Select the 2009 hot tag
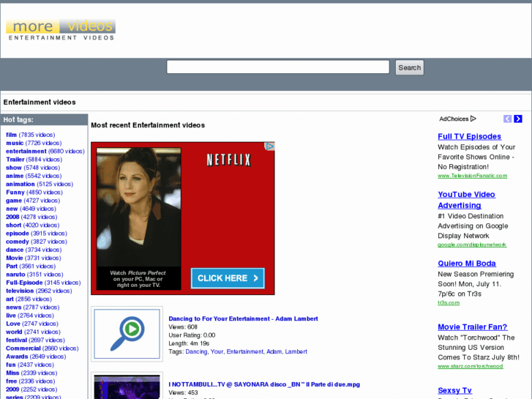The height and width of the screenshot is (399, 532). coord(12,389)
